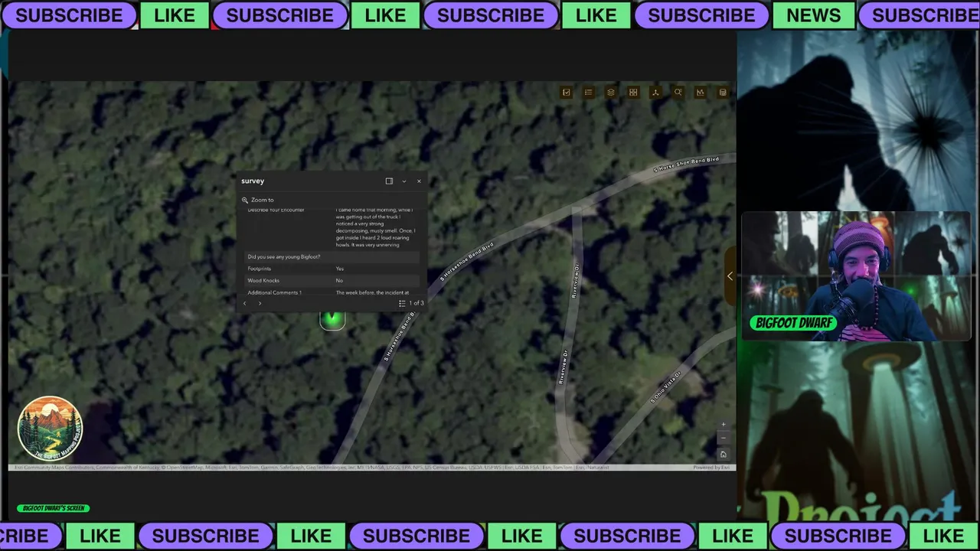Viewport: 980px width, 551px height.
Task: Click the S Ohio Vista Dr road label
Action: (x=665, y=387)
